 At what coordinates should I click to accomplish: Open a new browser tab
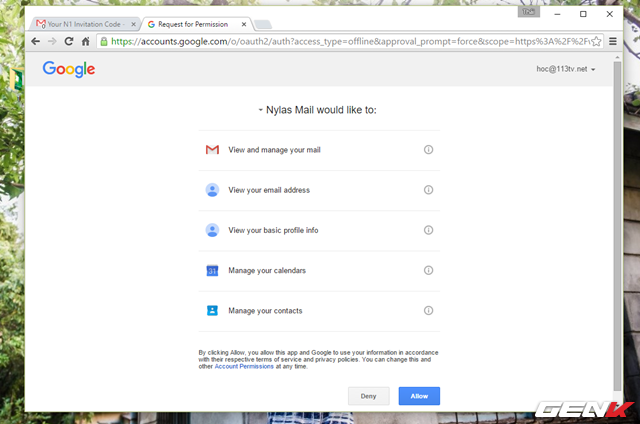pos(263,25)
